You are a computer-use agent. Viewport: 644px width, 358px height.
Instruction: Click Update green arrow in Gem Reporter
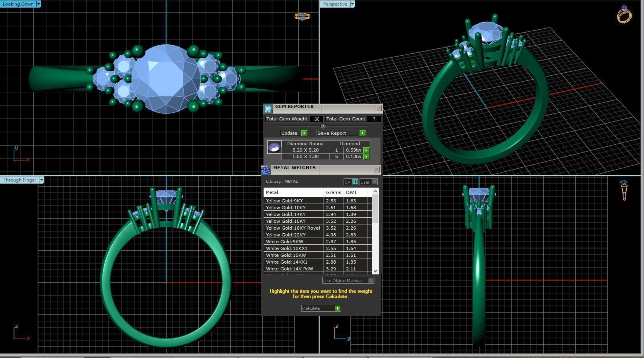point(304,133)
